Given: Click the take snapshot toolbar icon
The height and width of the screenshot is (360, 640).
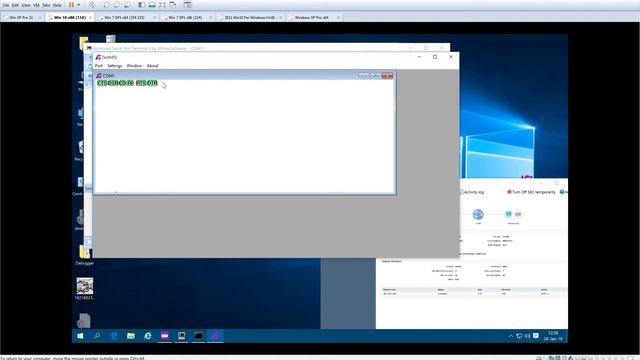Looking at the screenshot, I should (106, 5).
